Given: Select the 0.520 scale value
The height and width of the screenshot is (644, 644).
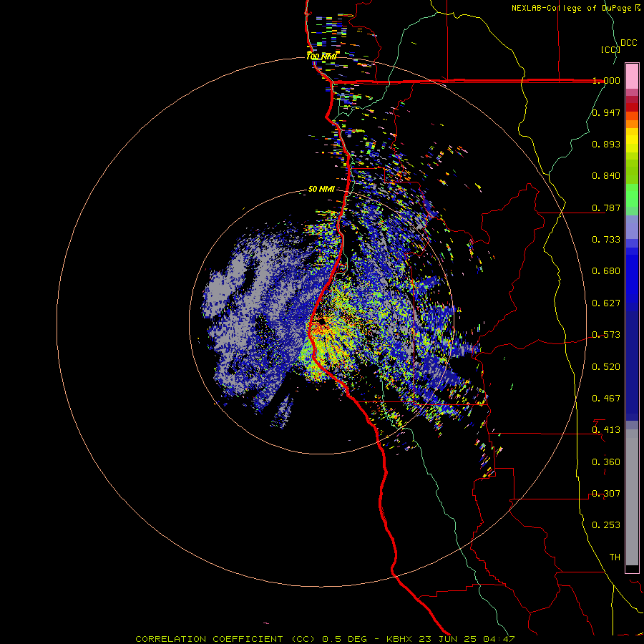Looking at the screenshot, I should (x=606, y=367).
